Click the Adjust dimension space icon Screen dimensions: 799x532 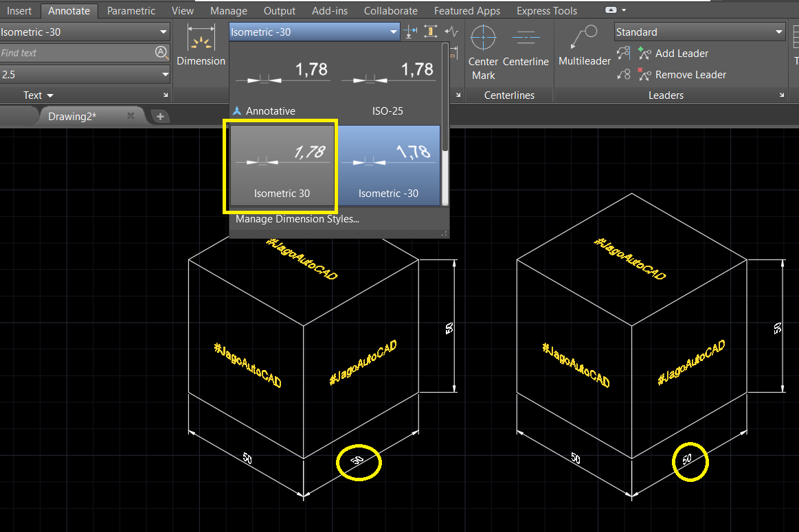click(x=431, y=32)
